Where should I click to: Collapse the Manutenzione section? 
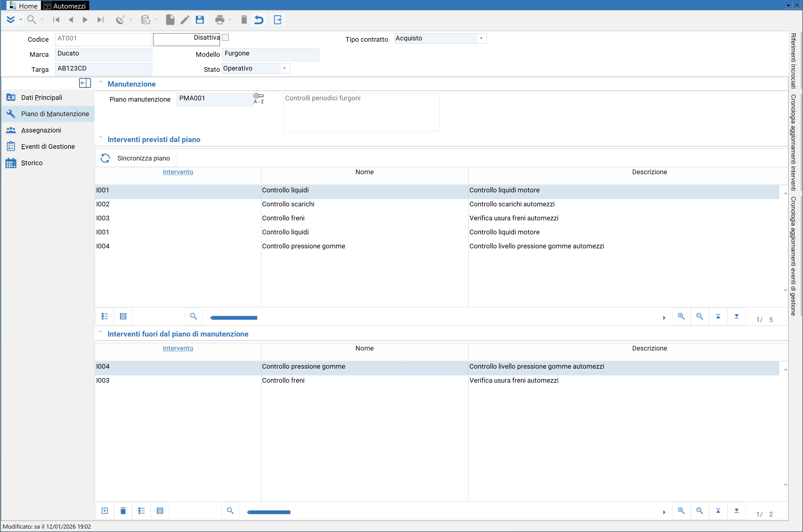point(100,82)
